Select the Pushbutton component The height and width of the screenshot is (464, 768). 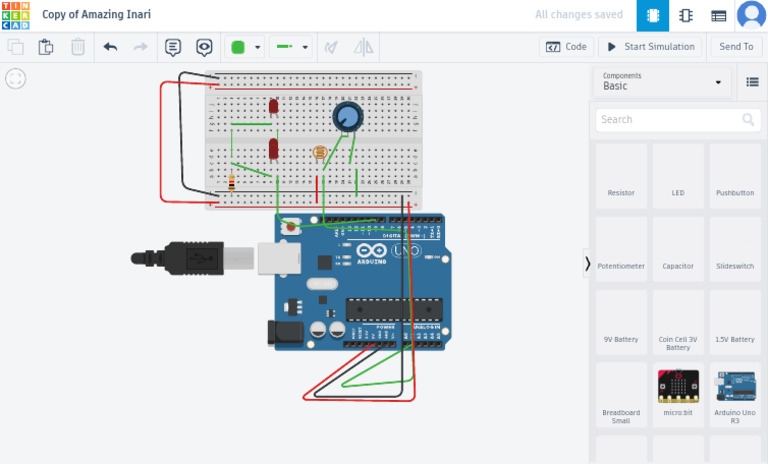click(735, 176)
